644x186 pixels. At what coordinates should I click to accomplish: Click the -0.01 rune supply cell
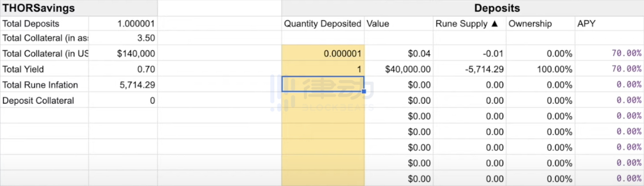(x=470, y=53)
